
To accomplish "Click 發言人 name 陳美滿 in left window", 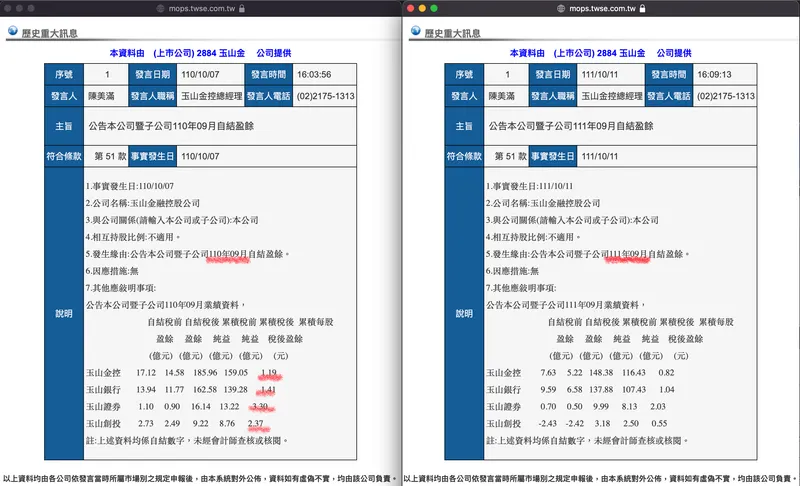I will pos(102,96).
